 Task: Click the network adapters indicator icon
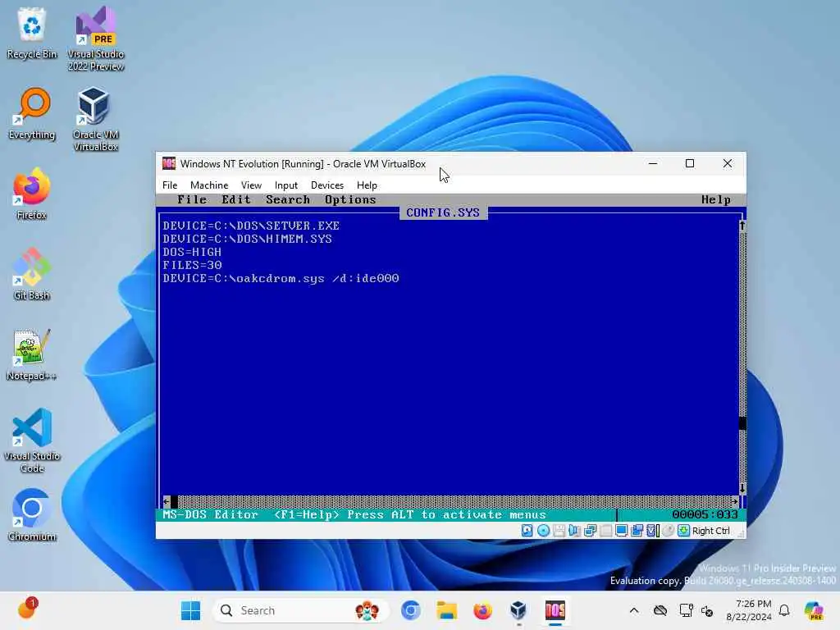tap(591, 531)
